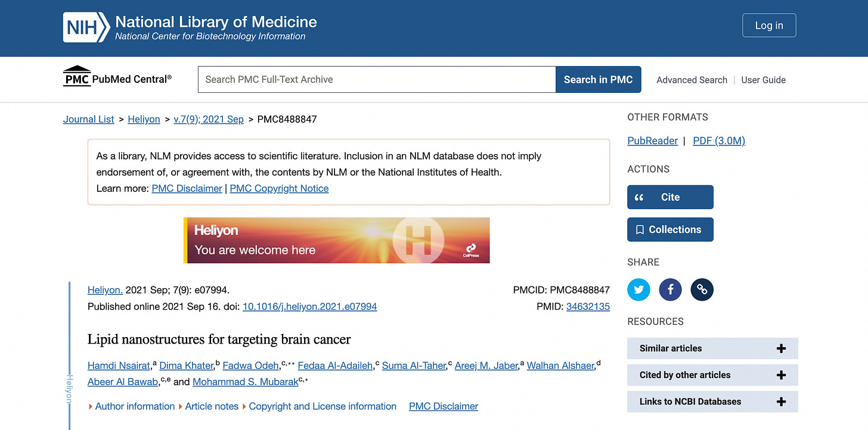Focus the Search PMC Full-Text Archive field
The image size is (868, 430).
pos(377,79)
